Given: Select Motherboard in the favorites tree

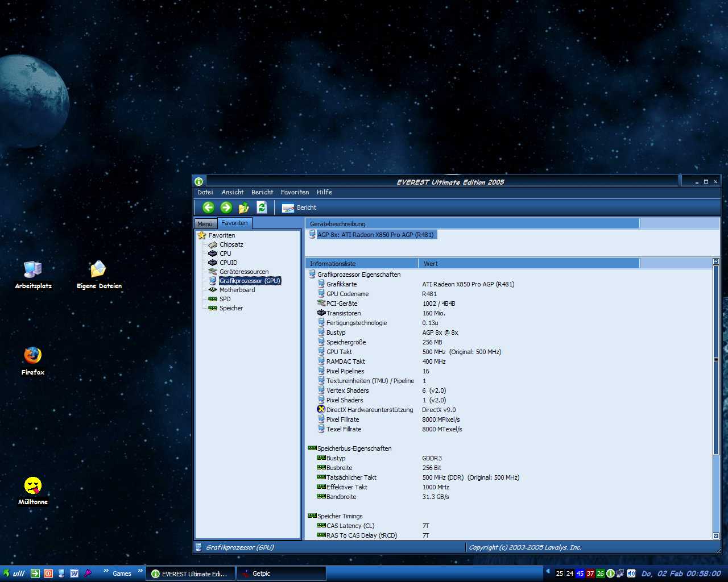Looking at the screenshot, I should [231, 290].
